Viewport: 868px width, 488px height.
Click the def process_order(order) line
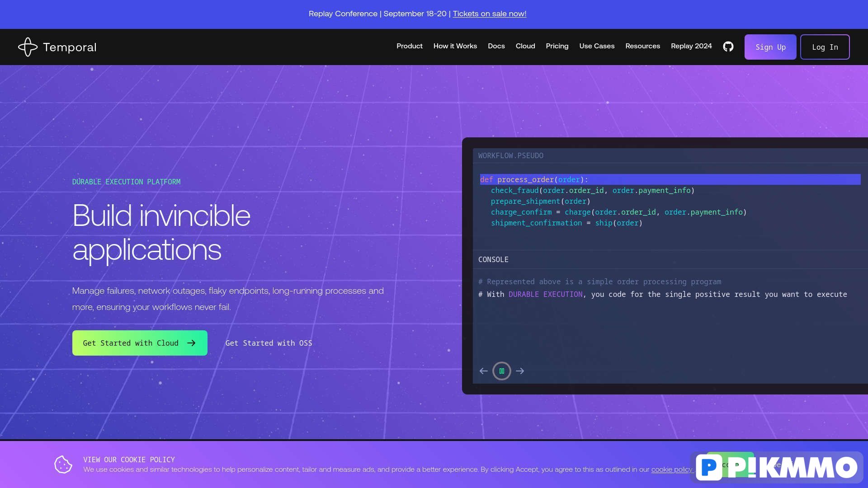[x=670, y=179]
